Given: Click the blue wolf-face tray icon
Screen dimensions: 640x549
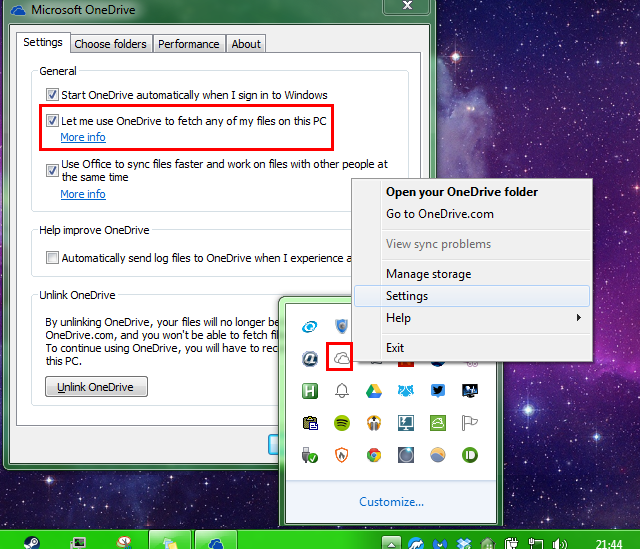Looking at the screenshot, I should (x=406, y=391).
